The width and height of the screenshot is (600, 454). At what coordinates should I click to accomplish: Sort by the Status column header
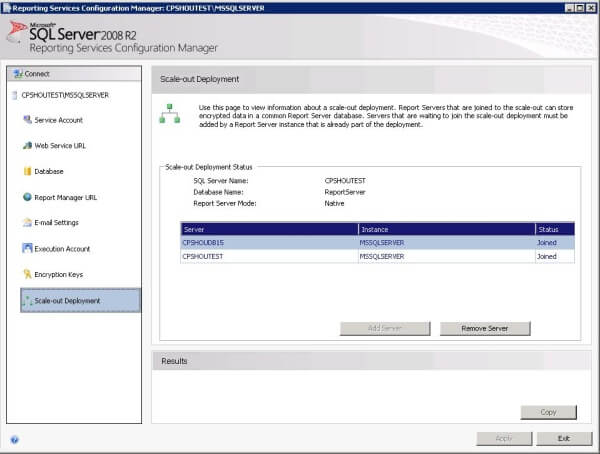tap(553, 229)
